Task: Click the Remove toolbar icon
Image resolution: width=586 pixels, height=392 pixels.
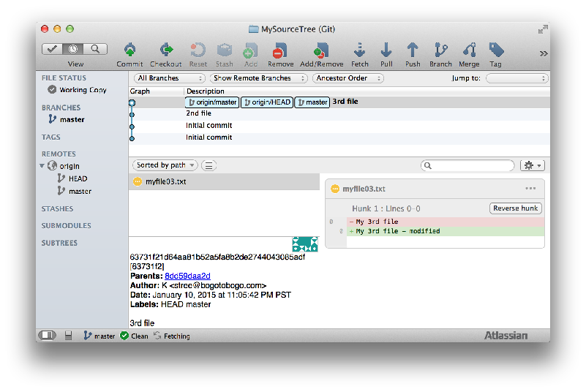Action: coord(280,50)
